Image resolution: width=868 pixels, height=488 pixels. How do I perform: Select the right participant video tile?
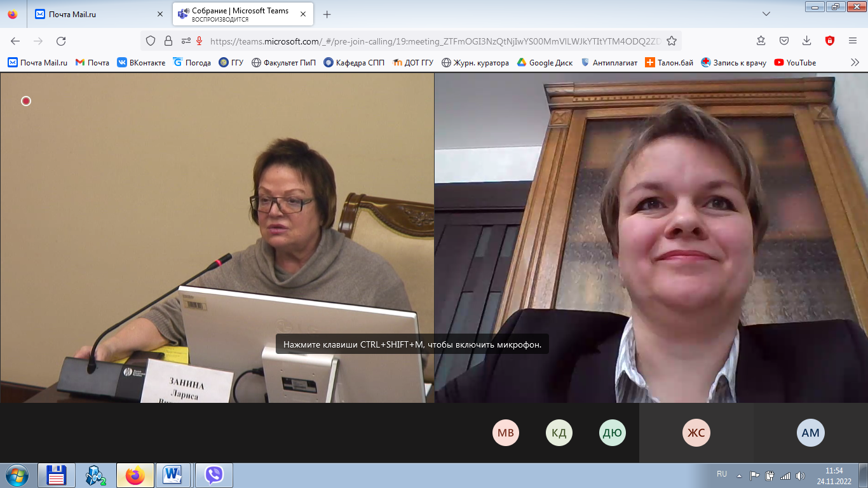[x=651, y=238]
